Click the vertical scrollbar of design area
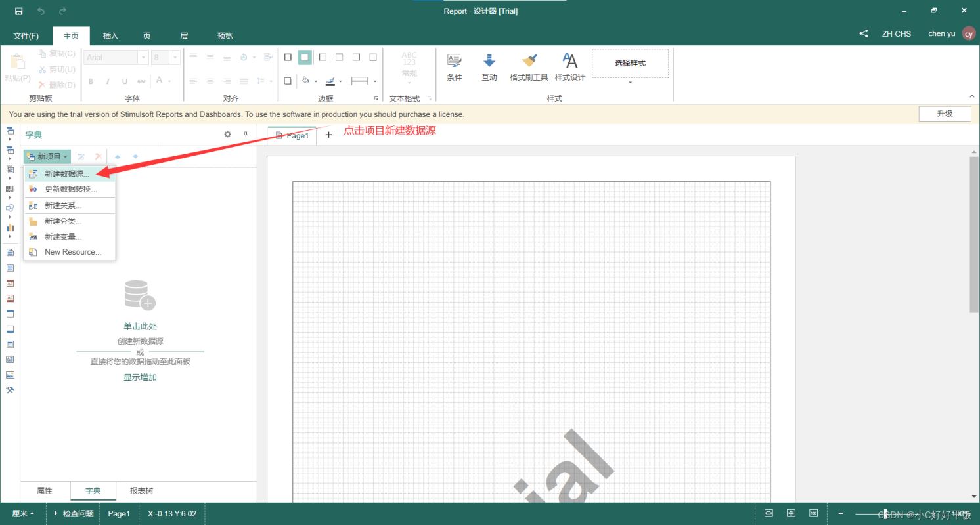This screenshot has width=980, height=525. tap(974, 236)
